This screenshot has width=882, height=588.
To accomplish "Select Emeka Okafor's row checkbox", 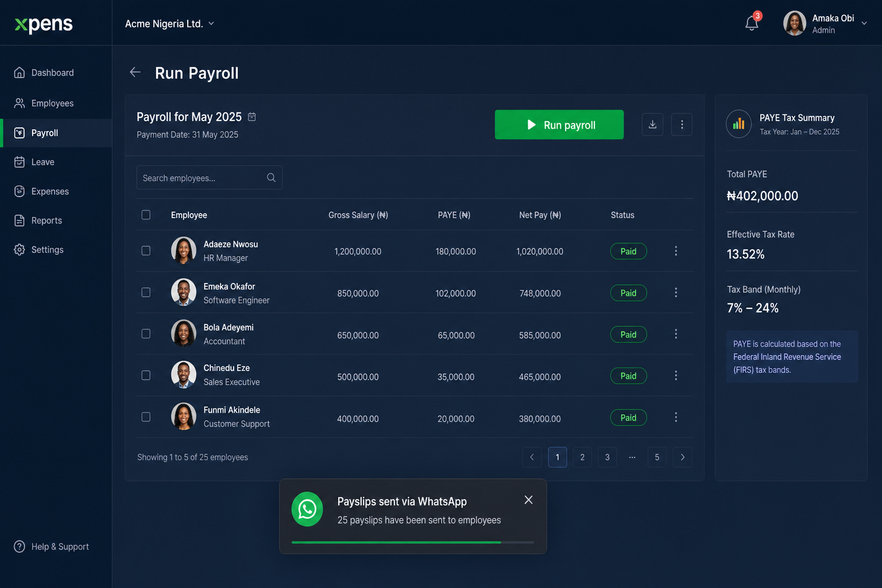I will (x=146, y=292).
